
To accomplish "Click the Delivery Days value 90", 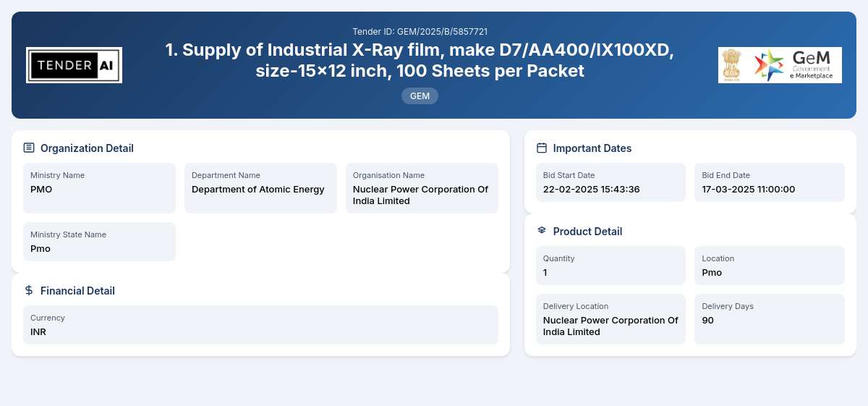I will click(708, 321).
